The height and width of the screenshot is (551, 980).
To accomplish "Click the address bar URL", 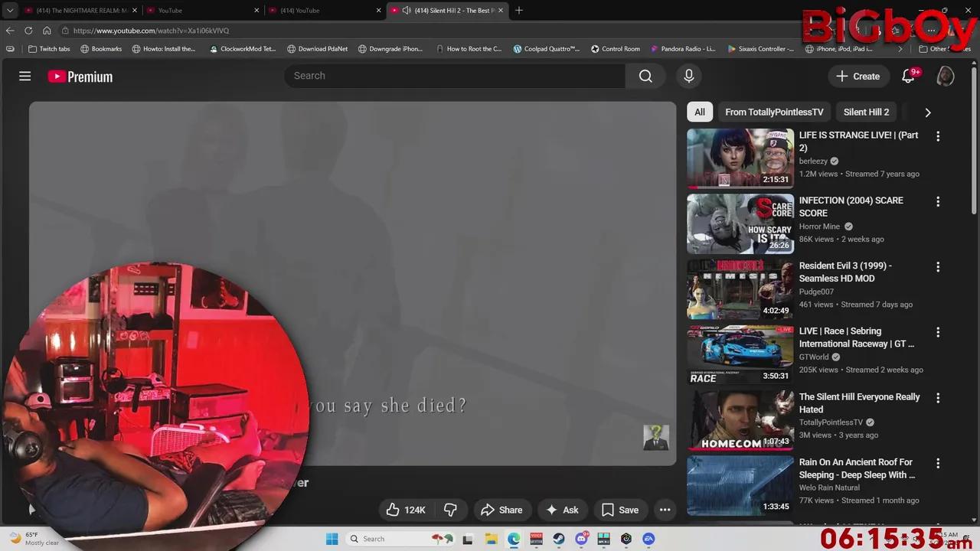I will tap(151, 31).
